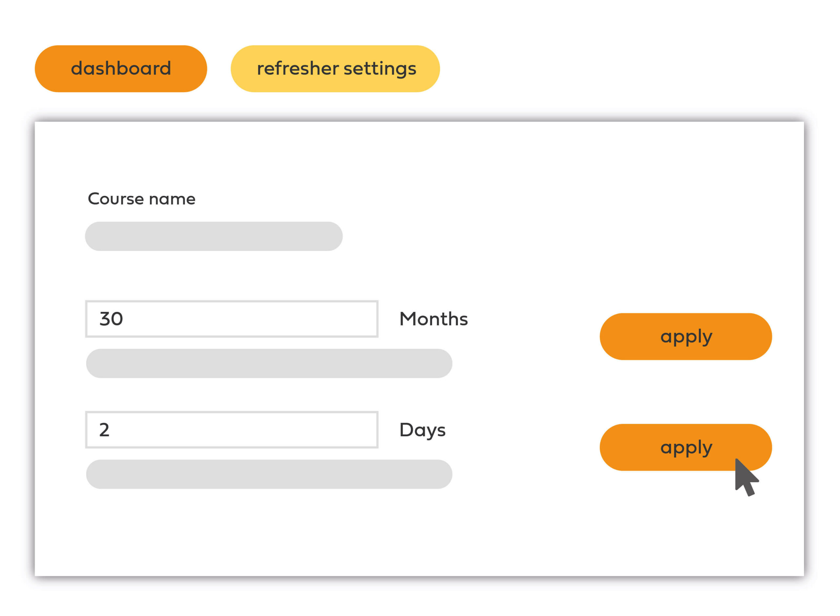Click the Course name label
The width and height of the screenshot is (840, 616).
tap(141, 199)
